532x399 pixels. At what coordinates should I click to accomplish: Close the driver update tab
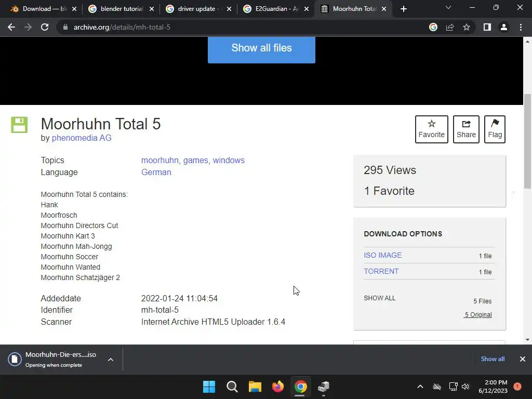click(229, 9)
